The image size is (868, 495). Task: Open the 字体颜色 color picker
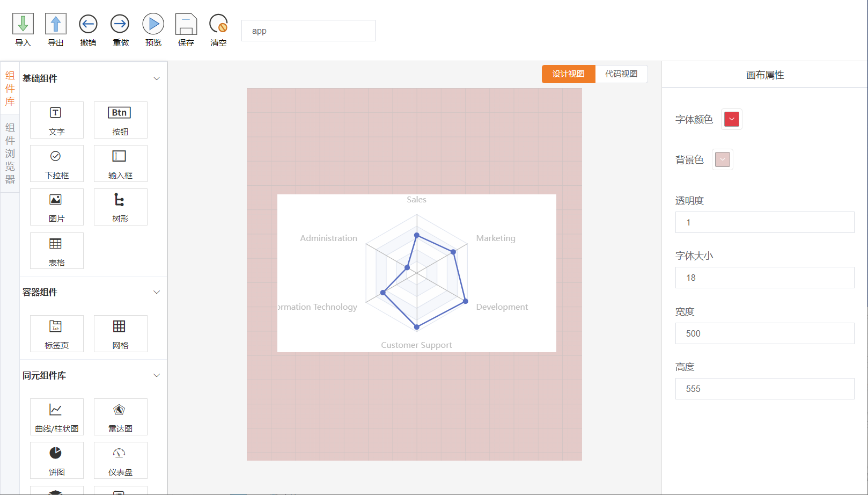click(x=732, y=119)
